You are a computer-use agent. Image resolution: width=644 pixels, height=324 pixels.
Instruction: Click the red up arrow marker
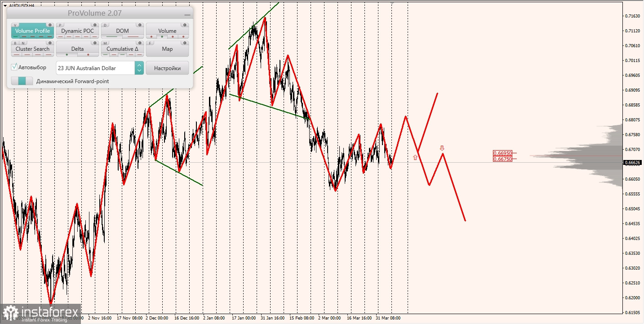click(415, 158)
